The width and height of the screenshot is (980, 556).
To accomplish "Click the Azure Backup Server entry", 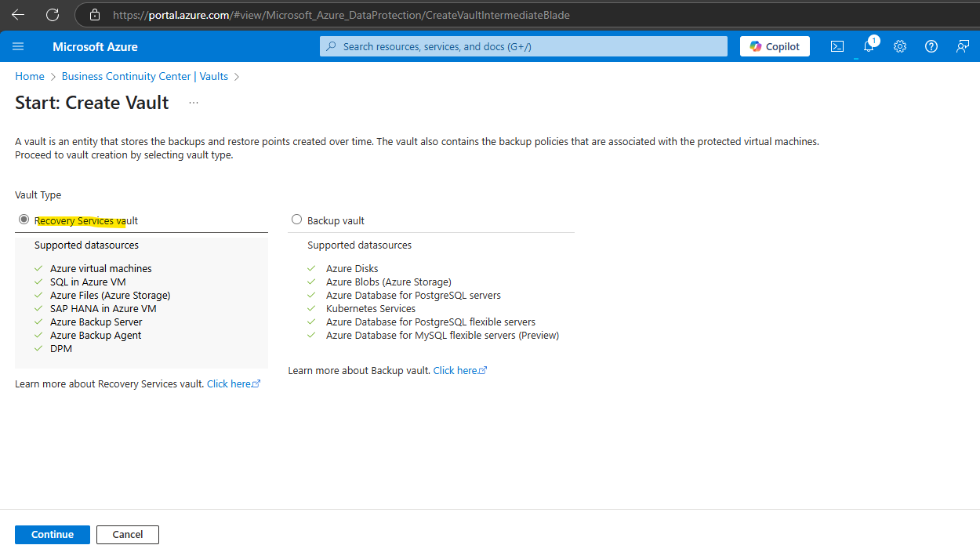I will click(96, 322).
